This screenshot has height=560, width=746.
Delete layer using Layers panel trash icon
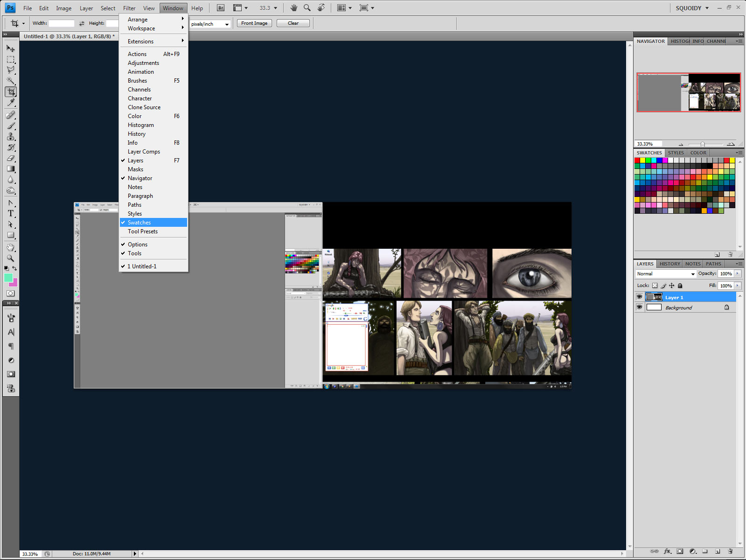point(730,551)
